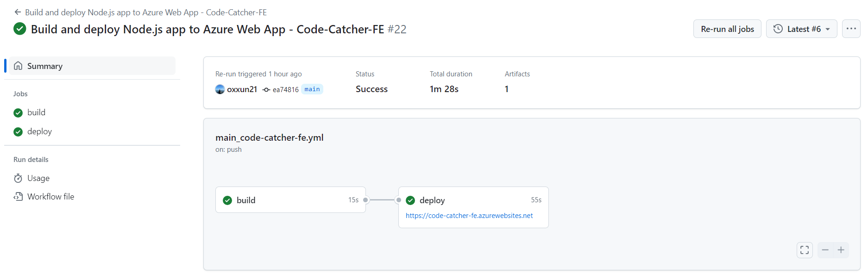Click the Re-run all jobs button

coord(727,29)
